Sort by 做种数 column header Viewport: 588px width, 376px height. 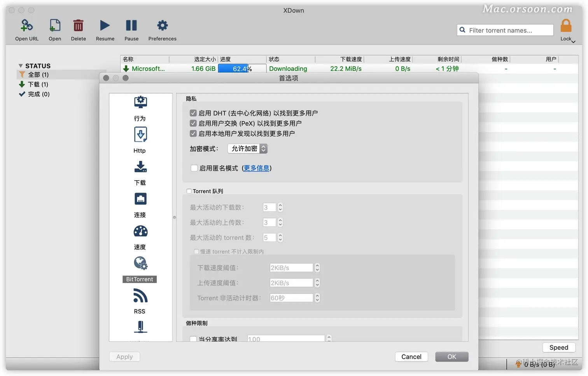(x=485, y=59)
